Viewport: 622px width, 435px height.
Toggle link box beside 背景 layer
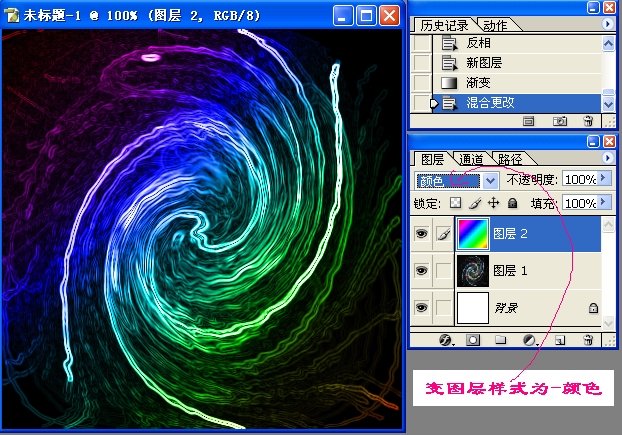point(443,308)
